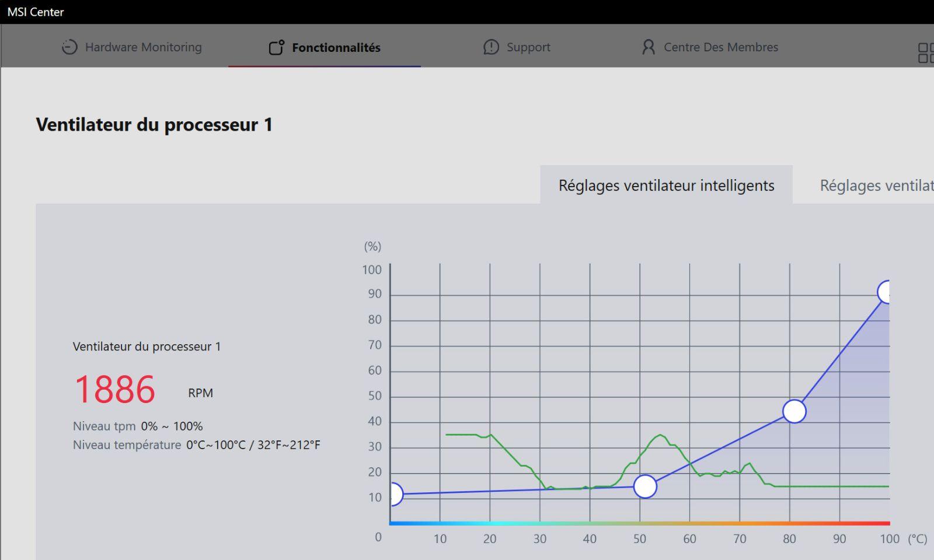Switch to the partially visible second Réglages tab
This screenshot has width=934, height=560.
(876, 185)
